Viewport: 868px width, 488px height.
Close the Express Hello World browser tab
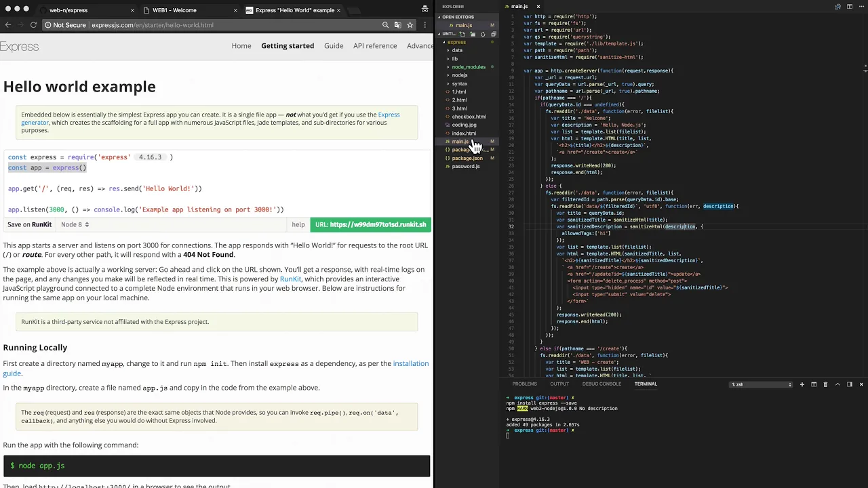coord(338,10)
